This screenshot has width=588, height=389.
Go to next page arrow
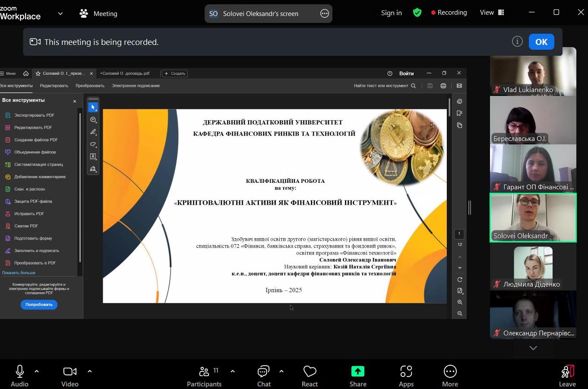pyautogui.click(x=460, y=268)
